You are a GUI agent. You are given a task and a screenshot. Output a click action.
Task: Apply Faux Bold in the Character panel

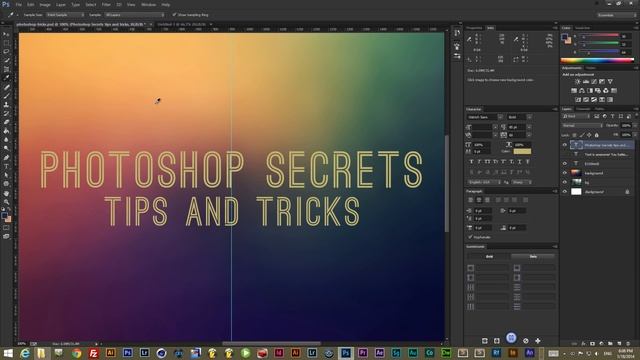471,162
